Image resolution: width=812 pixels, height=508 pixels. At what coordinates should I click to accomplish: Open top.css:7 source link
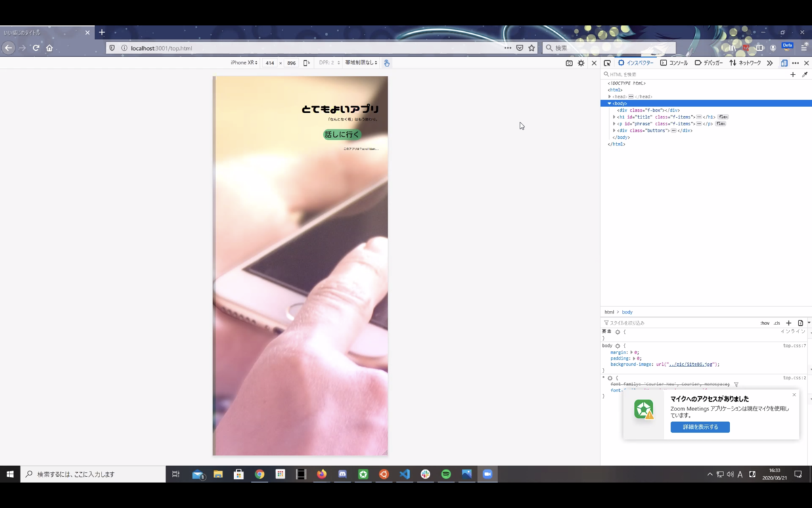(x=794, y=346)
